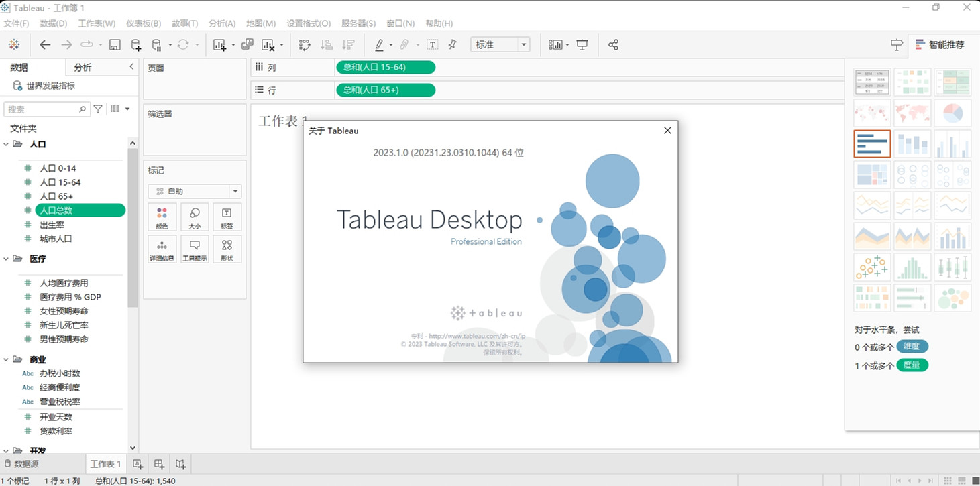Swap rows and columns
Image resolution: width=980 pixels, height=486 pixels.
[305, 45]
